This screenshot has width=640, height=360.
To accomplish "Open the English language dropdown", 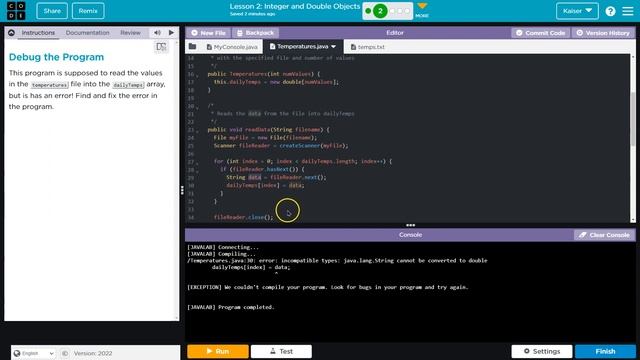I will point(33,353).
